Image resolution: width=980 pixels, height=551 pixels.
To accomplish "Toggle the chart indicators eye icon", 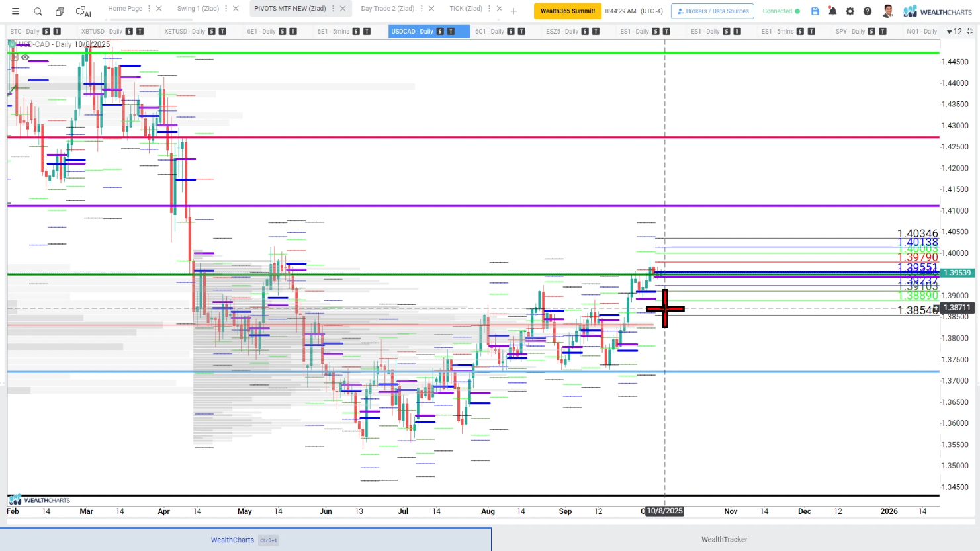I will coord(25,58).
